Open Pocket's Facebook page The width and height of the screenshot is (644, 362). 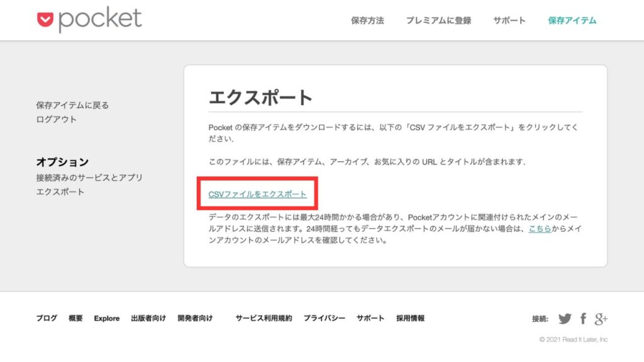point(583,319)
